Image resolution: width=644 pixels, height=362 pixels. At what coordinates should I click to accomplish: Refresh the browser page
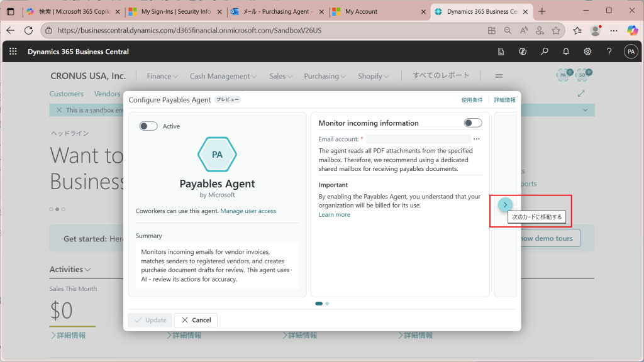pos(28,30)
